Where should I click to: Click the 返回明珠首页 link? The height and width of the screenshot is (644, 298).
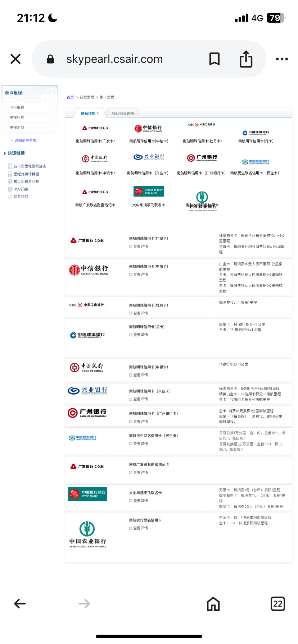(23, 140)
